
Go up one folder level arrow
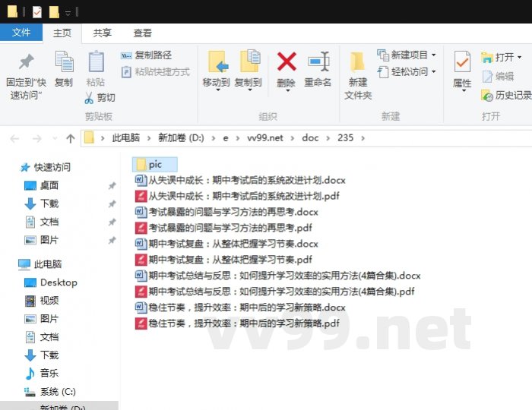71,138
